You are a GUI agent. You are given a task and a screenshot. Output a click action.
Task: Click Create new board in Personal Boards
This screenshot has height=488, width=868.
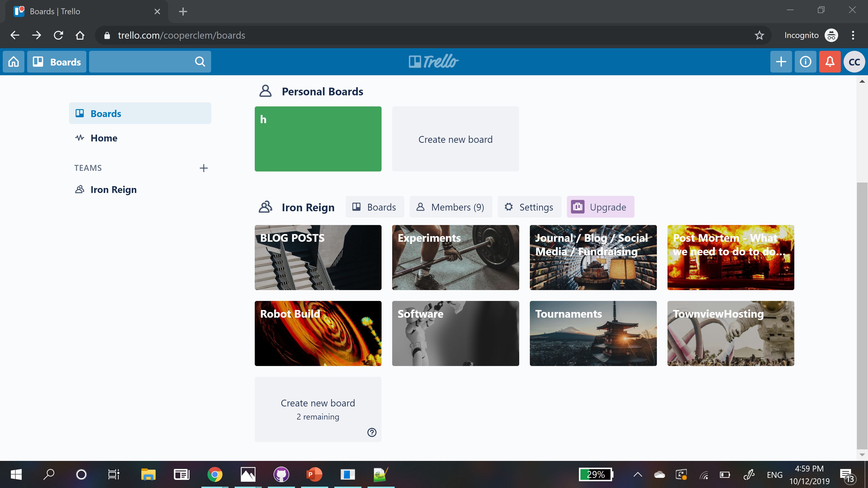455,139
